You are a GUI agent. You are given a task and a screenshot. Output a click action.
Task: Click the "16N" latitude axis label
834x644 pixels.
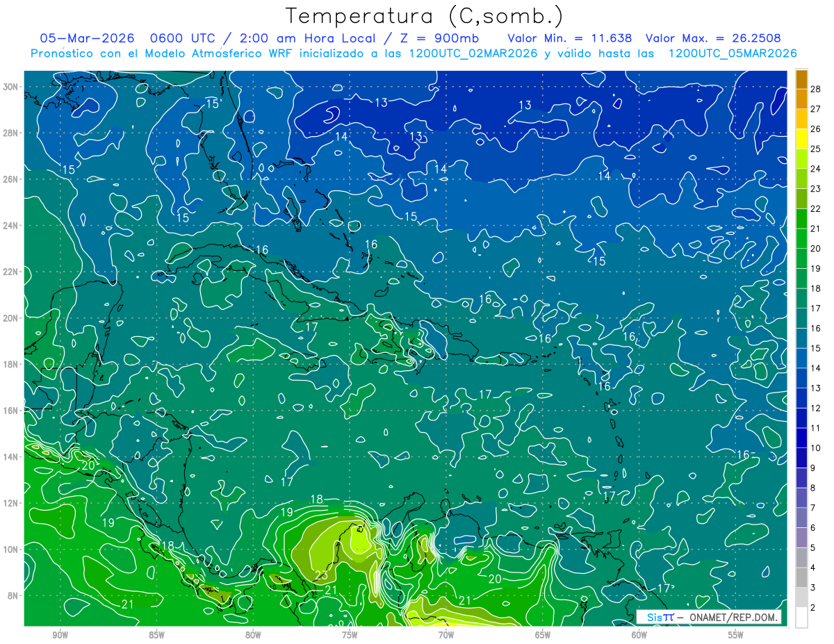coord(12,411)
